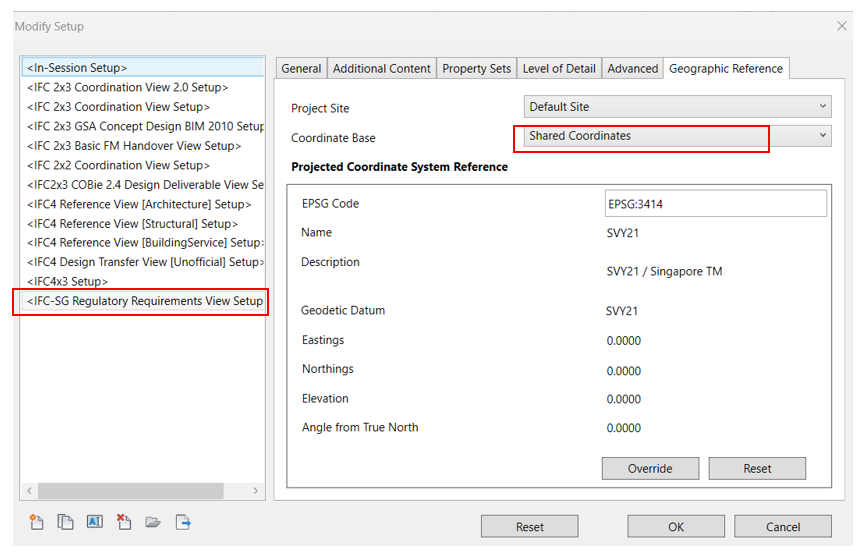Close the Modify Setup dialog
The image size is (856, 552).
(842, 26)
